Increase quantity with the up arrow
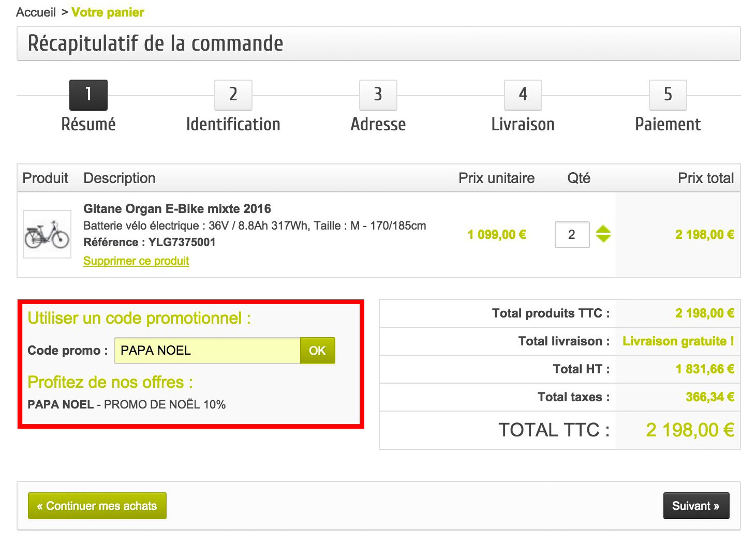 [x=603, y=230]
